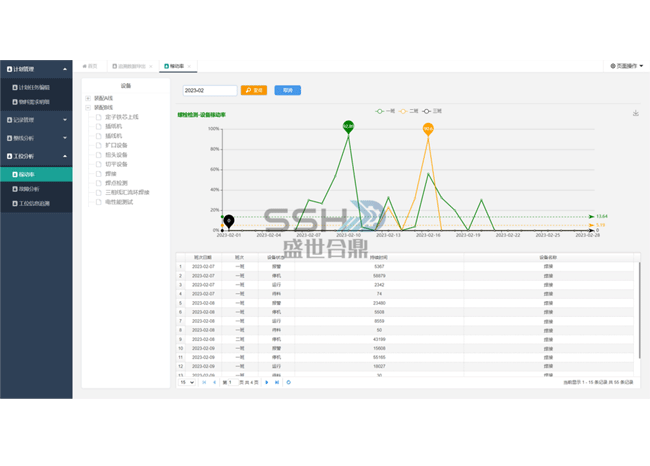Image resolution: width=650 pixels, height=466 pixels.
Task: Click the file icon beside 焊点检测
Action: (99, 183)
